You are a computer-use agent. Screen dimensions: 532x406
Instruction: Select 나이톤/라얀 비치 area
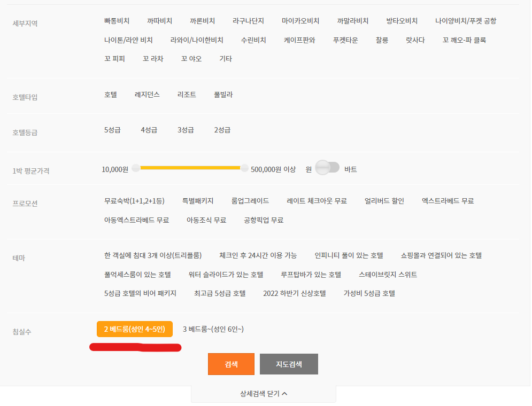pyautogui.click(x=128, y=40)
